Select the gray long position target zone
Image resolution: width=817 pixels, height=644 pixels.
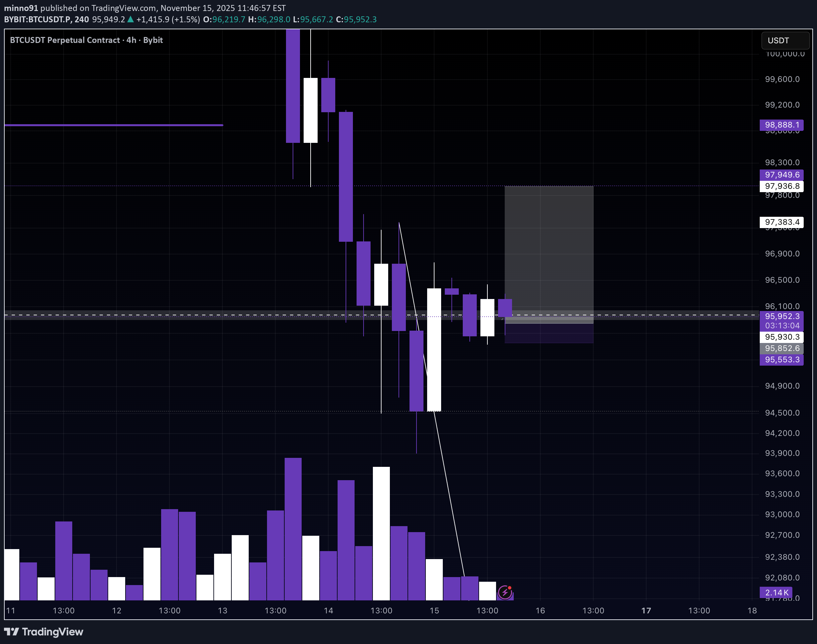coord(549,249)
